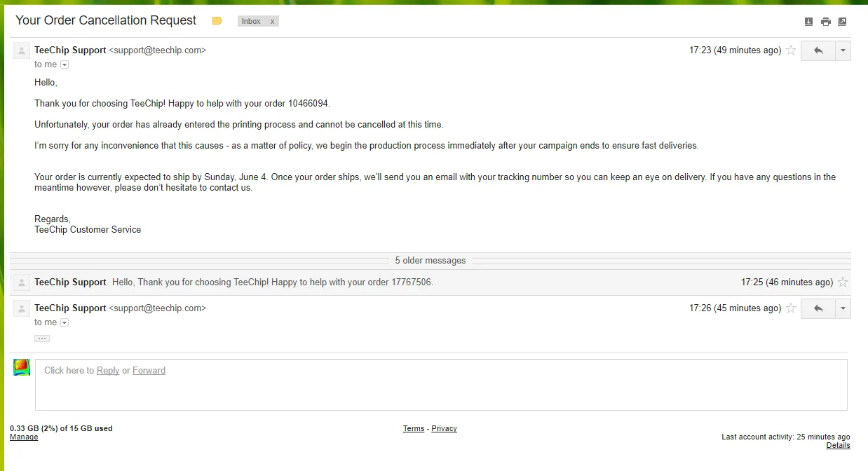Open the Manage storage link
This screenshot has height=471, width=868.
click(24, 437)
